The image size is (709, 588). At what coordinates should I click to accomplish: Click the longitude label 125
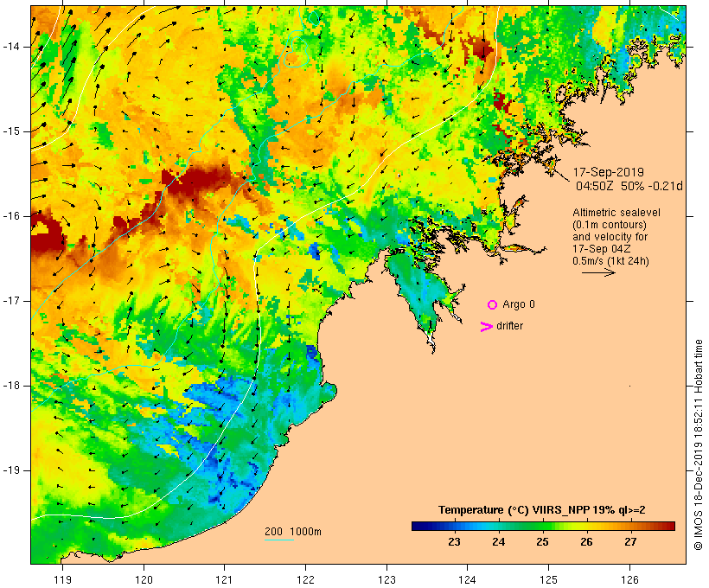pyautogui.click(x=548, y=579)
